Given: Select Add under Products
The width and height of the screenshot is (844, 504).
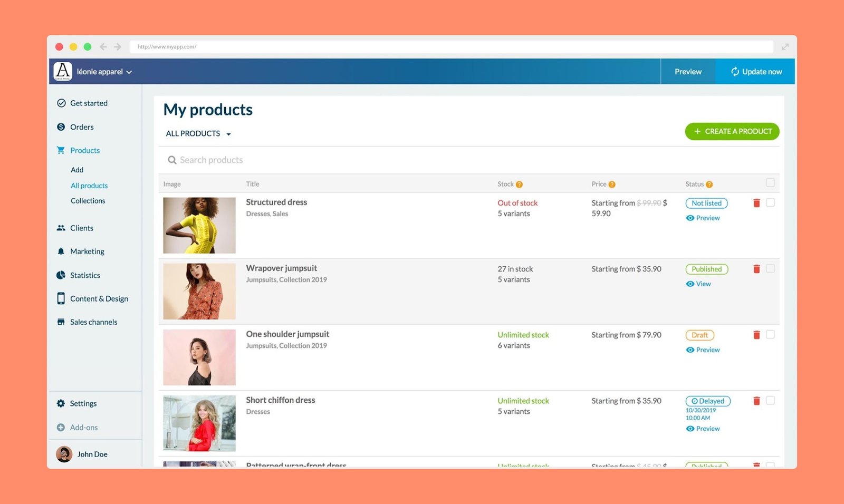Looking at the screenshot, I should tap(77, 170).
